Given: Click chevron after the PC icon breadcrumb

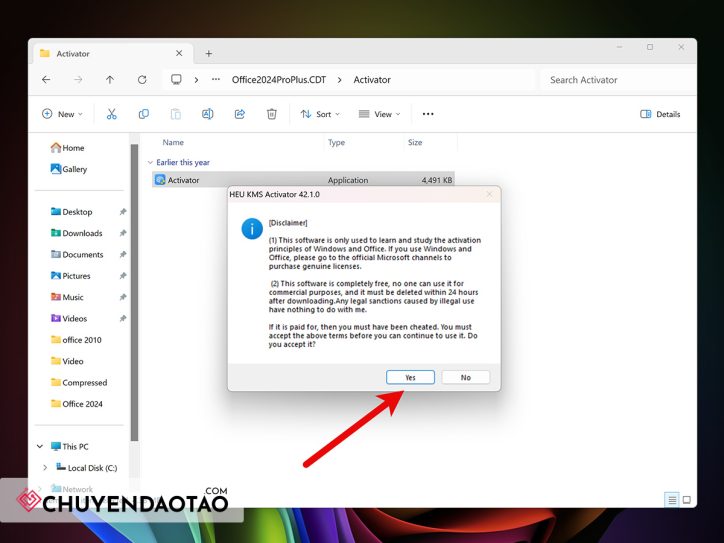Looking at the screenshot, I should coord(196,80).
